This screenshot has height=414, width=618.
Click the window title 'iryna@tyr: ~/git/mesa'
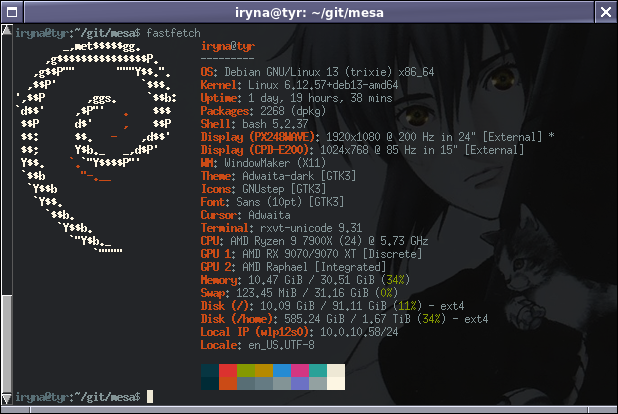(x=309, y=13)
